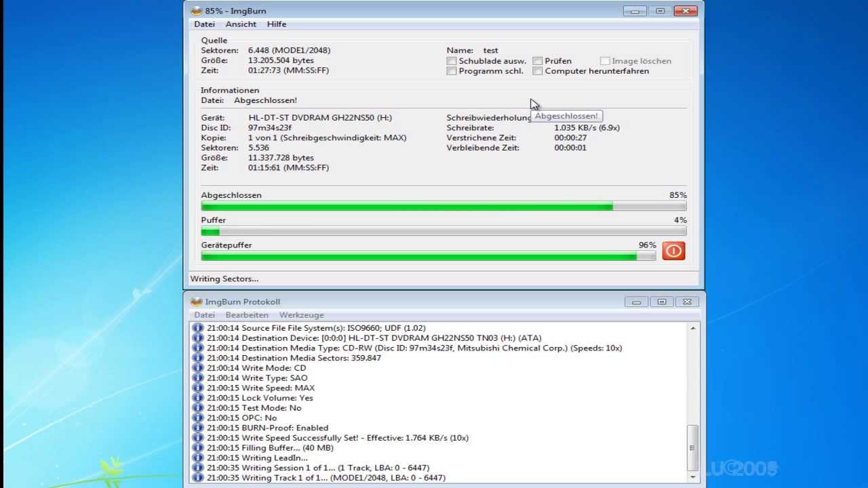Click Schreibrate value '1.035 KB/s (6.9x)'
This screenshot has width=868, height=488.
587,127
